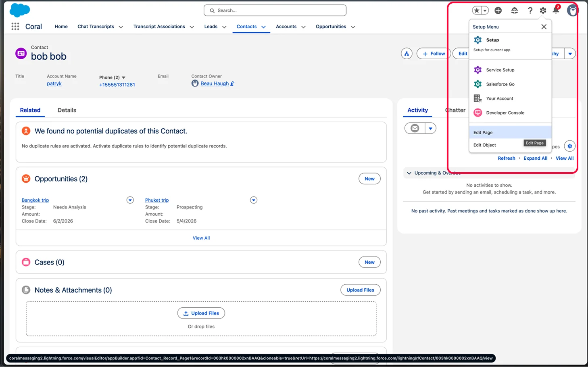The width and height of the screenshot is (588, 367).
Task: Open the patryk account link
Action: pos(54,83)
